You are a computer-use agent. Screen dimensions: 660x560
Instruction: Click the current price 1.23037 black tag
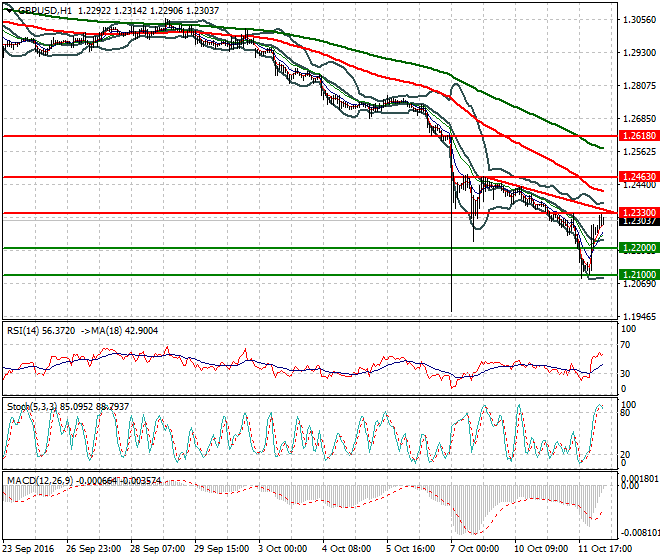tap(639, 221)
